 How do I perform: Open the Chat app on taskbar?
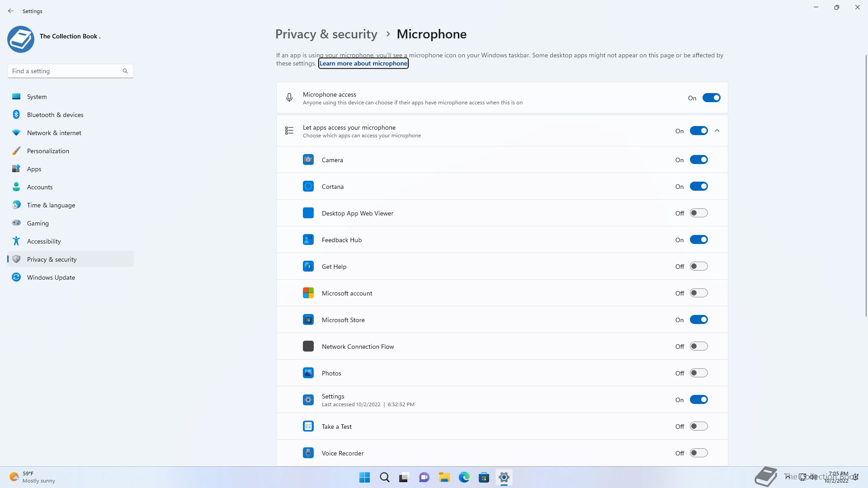(x=424, y=477)
